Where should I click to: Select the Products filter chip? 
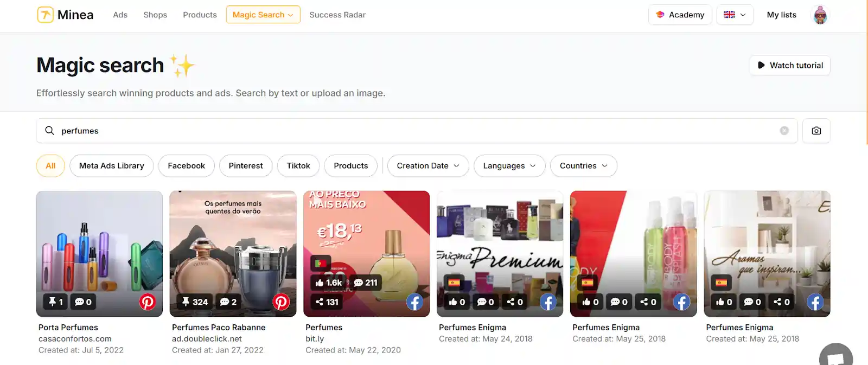(351, 166)
